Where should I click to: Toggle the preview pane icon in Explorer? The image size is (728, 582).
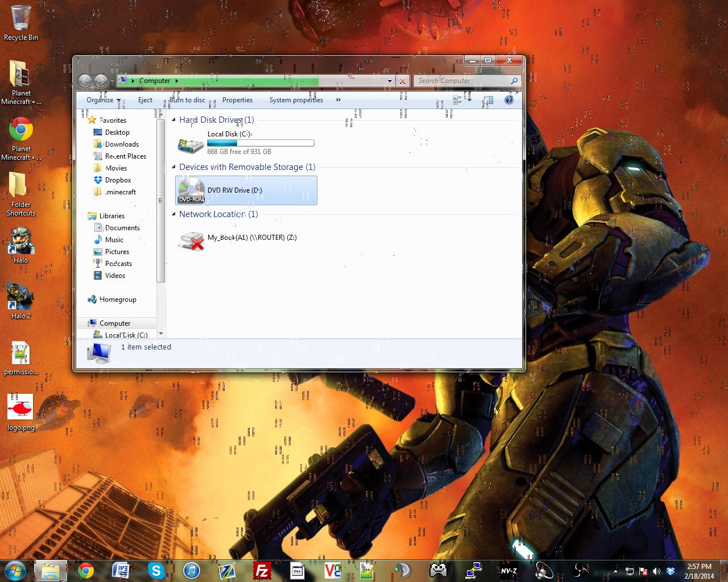point(488,100)
